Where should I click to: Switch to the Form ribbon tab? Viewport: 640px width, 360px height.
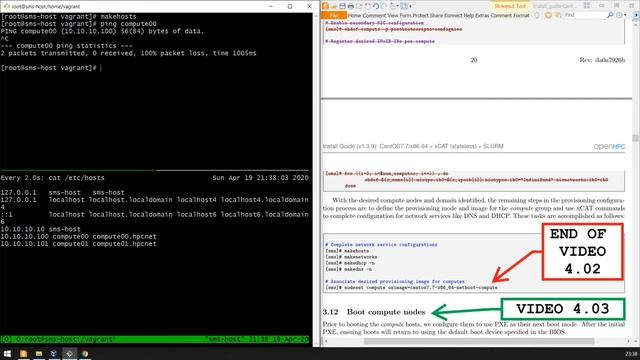pyautogui.click(x=405, y=16)
